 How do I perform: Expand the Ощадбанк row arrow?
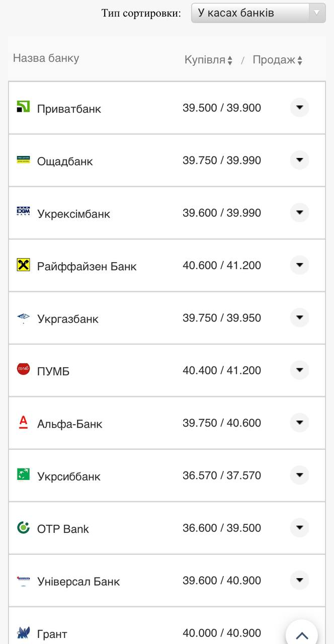[x=299, y=160]
